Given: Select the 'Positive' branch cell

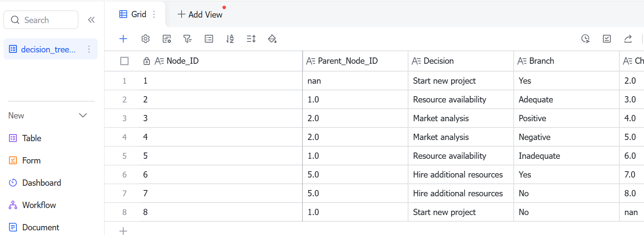Looking at the screenshot, I should coord(567,118).
